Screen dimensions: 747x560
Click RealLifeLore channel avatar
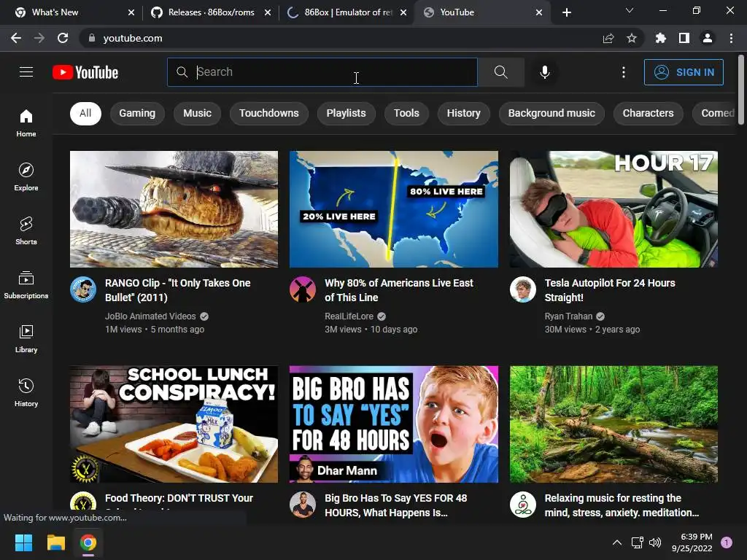303,289
